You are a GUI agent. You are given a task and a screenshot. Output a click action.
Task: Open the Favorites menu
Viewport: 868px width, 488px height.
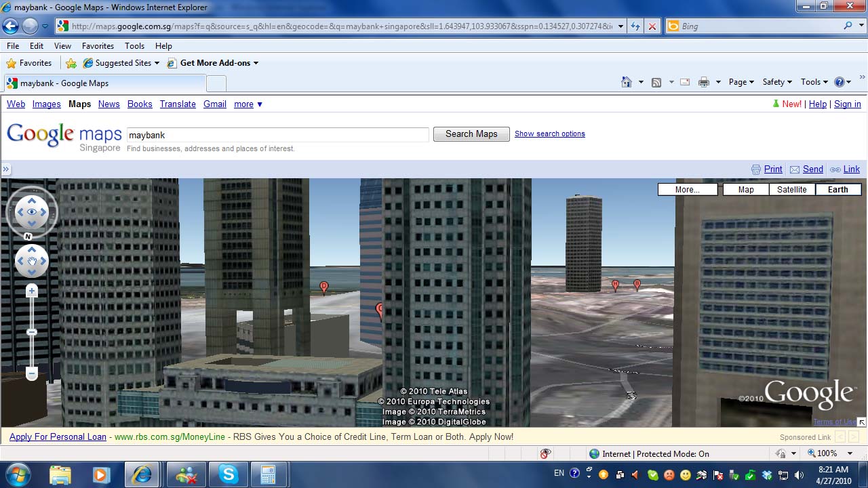click(x=98, y=45)
